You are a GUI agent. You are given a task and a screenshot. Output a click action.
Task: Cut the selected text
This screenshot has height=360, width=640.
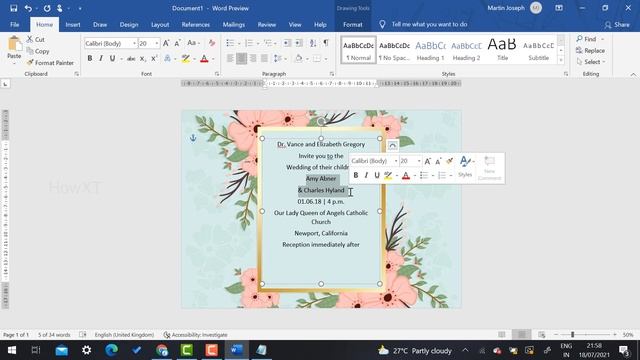(x=36, y=39)
